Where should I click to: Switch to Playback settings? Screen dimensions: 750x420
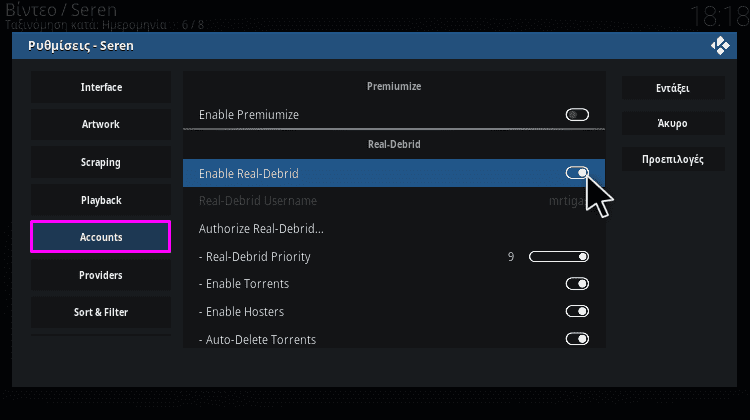[x=101, y=200]
